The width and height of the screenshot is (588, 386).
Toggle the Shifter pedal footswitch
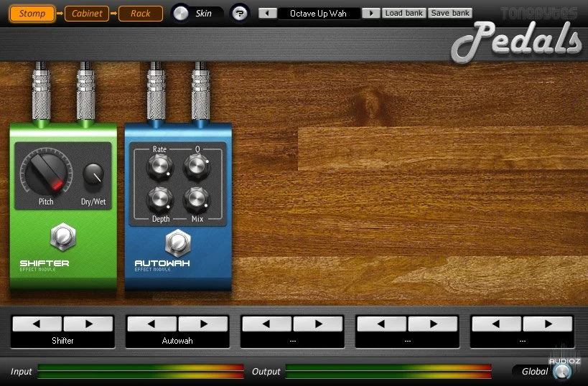click(x=63, y=237)
